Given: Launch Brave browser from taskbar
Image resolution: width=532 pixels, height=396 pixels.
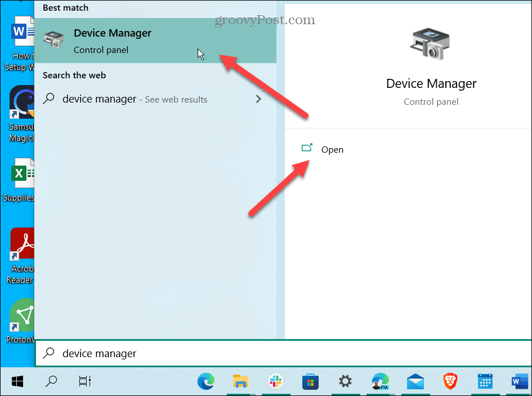Looking at the screenshot, I should click(450, 381).
